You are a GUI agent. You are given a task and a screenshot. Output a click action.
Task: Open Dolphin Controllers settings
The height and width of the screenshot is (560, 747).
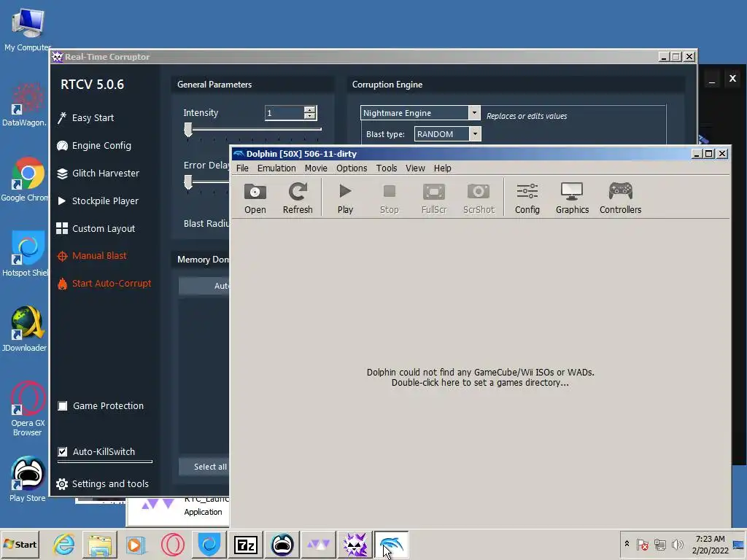point(620,198)
